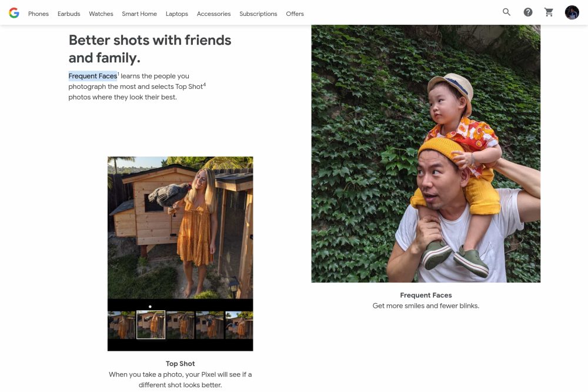Click the highlighted Frequent Faces text
This screenshot has width=588, height=392.
pyautogui.click(x=92, y=76)
